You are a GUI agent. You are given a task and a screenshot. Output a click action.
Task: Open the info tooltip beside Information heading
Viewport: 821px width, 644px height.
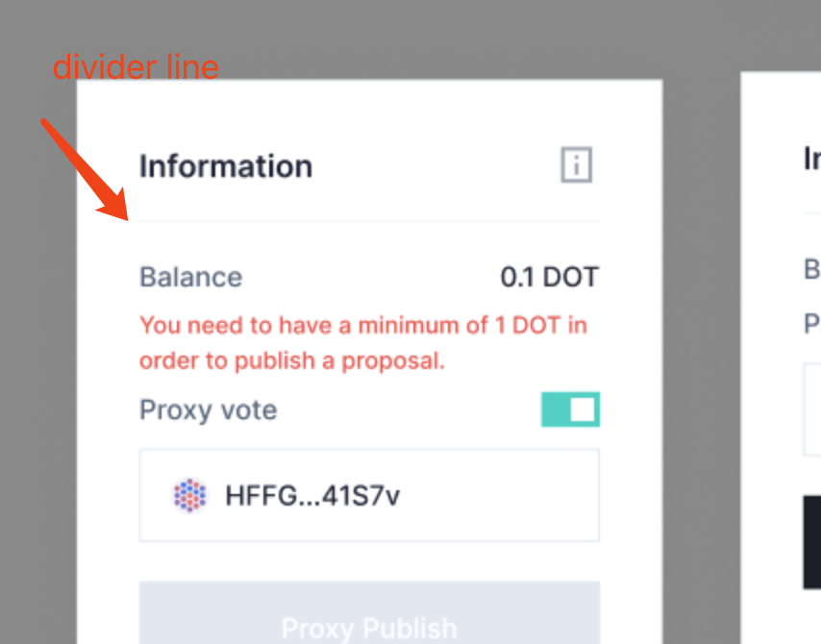(574, 165)
